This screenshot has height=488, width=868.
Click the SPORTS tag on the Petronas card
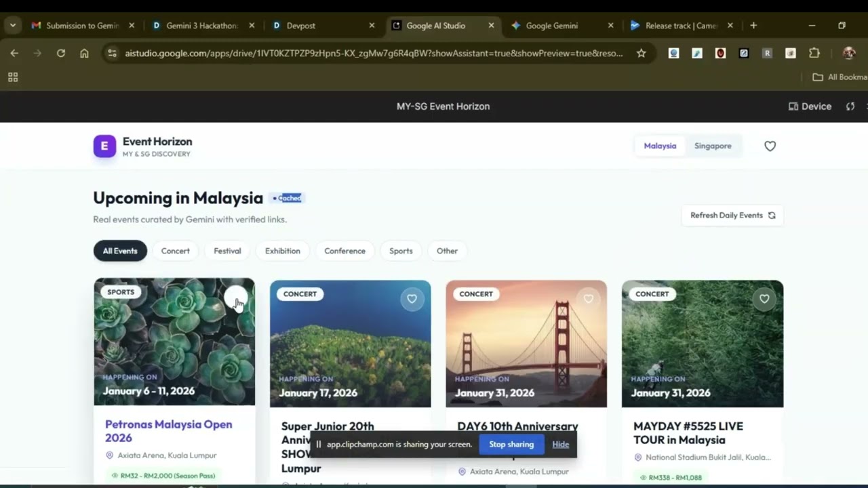(x=121, y=292)
